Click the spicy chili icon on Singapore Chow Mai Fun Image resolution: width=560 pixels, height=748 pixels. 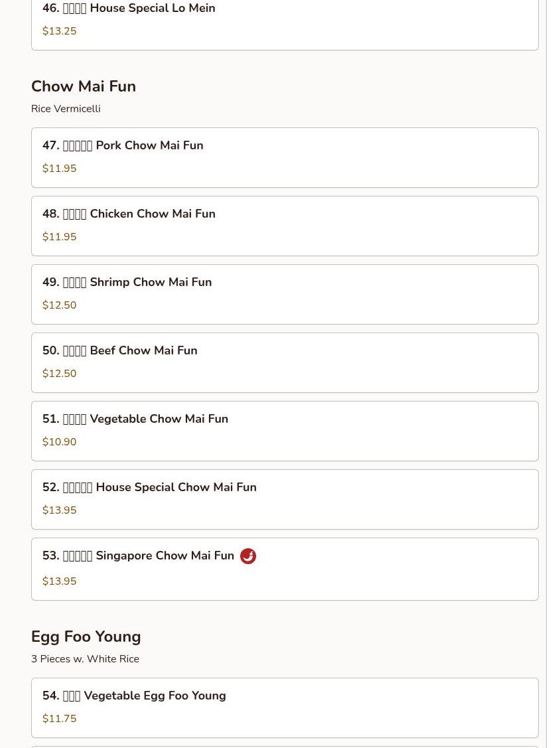(247, 556)
